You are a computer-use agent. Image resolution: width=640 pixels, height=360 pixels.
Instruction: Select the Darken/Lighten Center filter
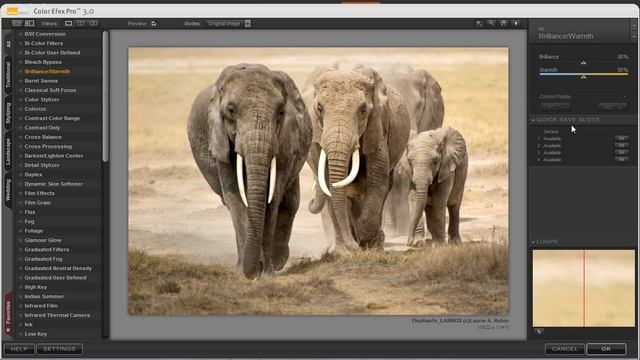(x=54, y=156)
